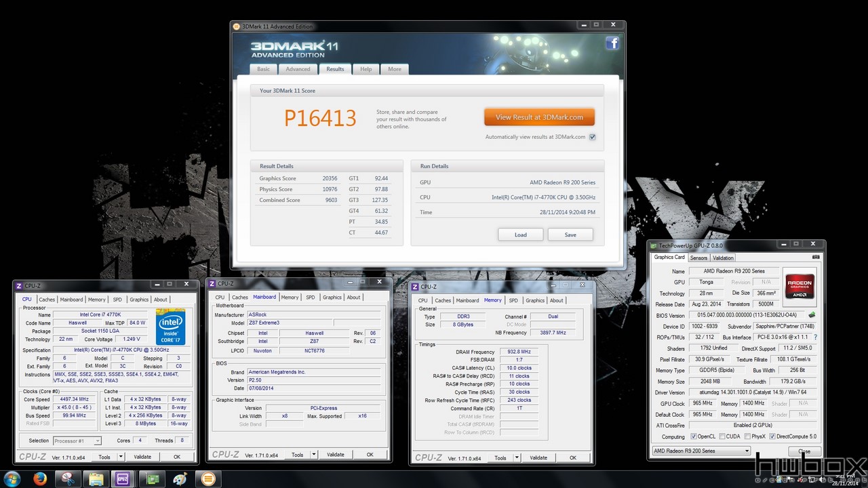
Task: Open Windows Explorer from the taskbar
Action: pyautogui.click(x=96, y=479)
